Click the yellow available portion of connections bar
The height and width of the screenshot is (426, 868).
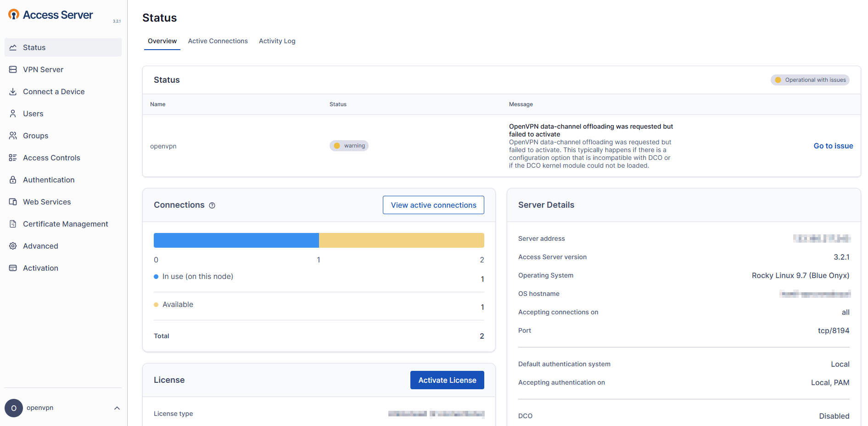402,240
